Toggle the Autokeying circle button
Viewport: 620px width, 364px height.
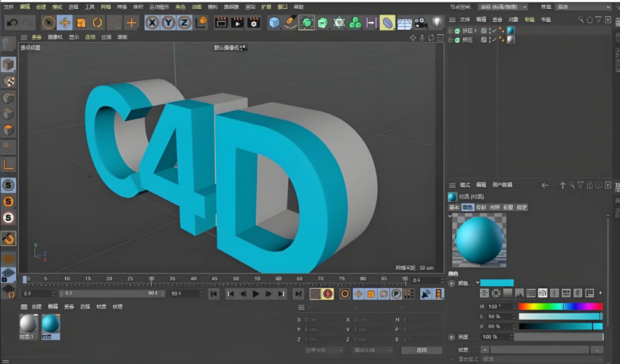pos(345,294)
